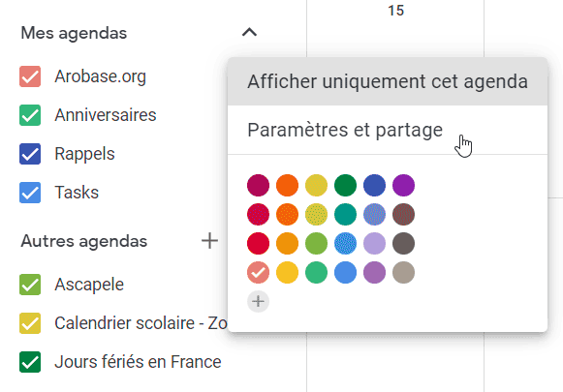Toggle the Tasks calendar checkbox
Image resolution: width=563 pixels, height=392 pixels.
30,193
